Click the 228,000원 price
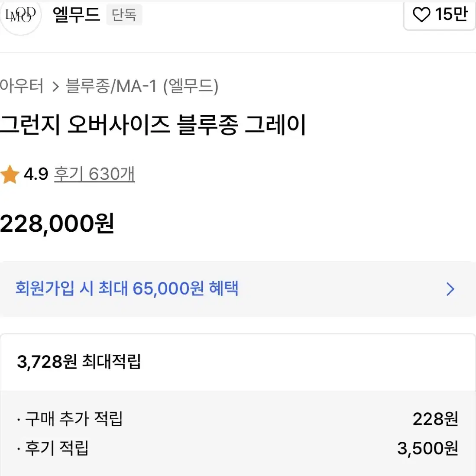This screenshot has height=476, width=476. pos(57,224)
